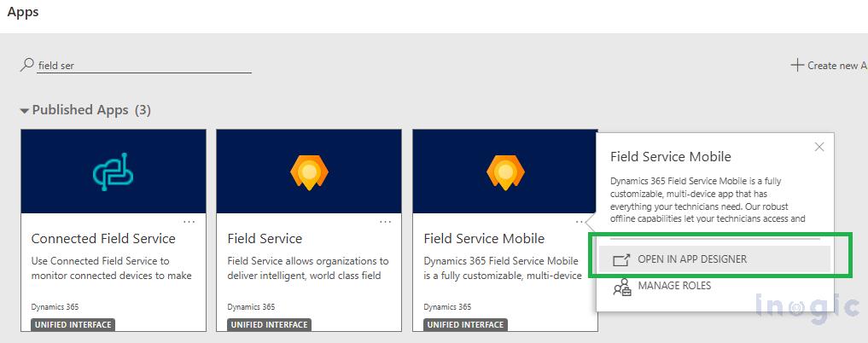
Task: Select Open in App Designer
Action: tap(714, 259)
